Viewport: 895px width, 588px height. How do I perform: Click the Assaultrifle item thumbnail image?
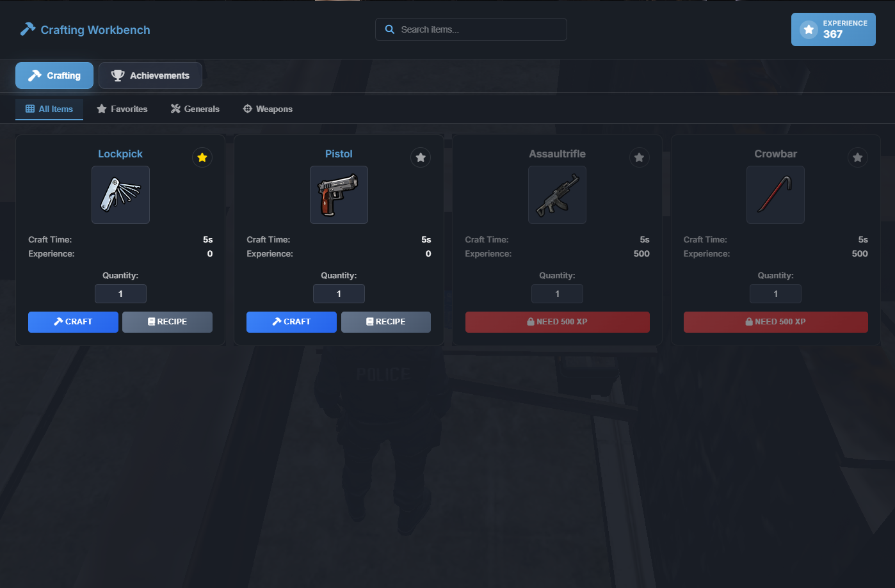pyautogui.click(x=557, y=195)
